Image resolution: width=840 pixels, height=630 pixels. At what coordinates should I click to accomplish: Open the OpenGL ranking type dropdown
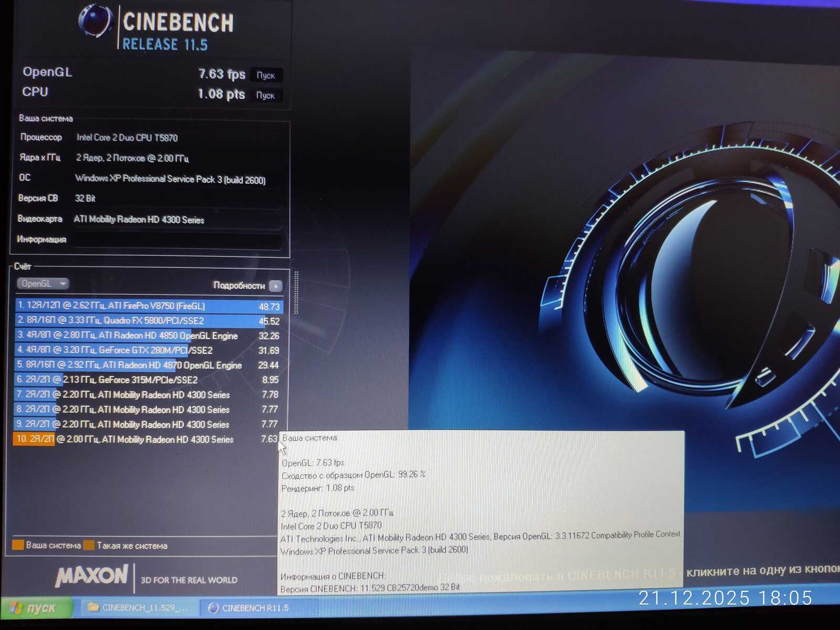click(43, 284)
